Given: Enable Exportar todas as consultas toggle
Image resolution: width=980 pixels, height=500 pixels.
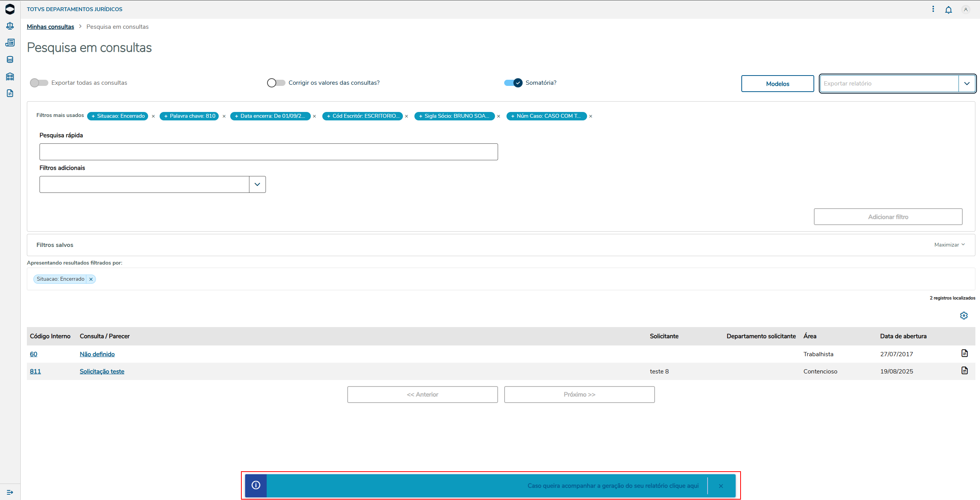Looking at the screenshot, I should click(39, 83).
